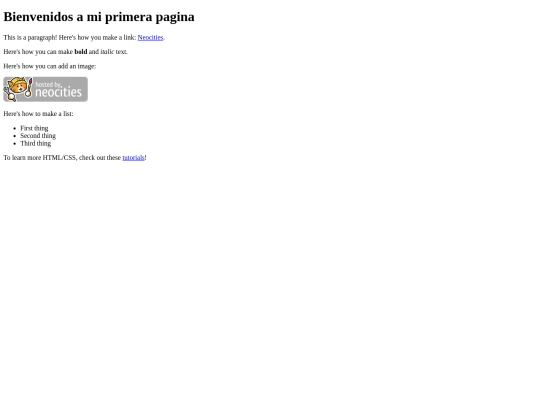The width and height of the screenshot is (540, 405).
Task: Follow the tutorials link
Action: tap(133, 158)
